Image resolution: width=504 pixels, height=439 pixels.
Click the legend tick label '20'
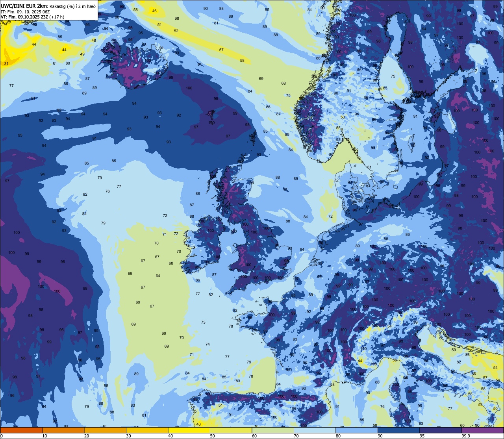tap(87, 436)
